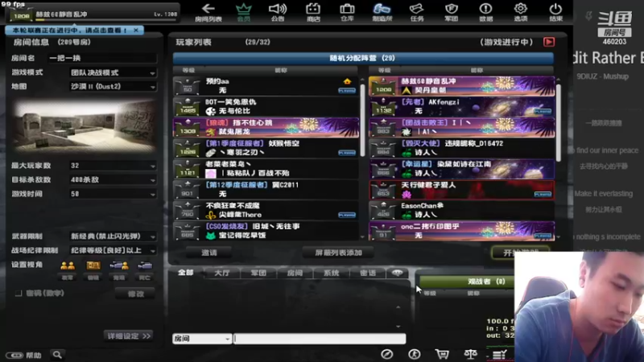Open the shop (商店) icon
Image resolution: width=644 pixels, height=362 pixels.
(x=313, y=12)
